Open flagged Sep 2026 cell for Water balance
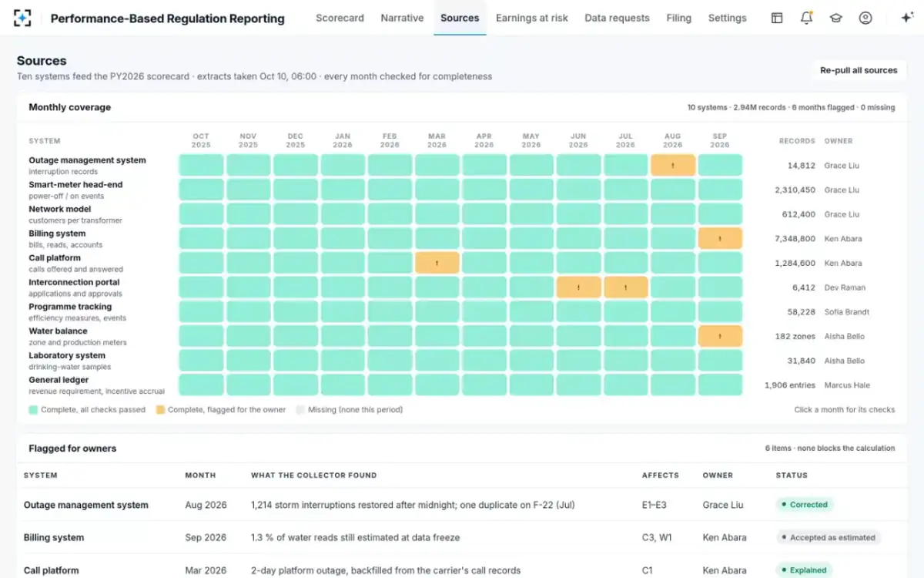This screenshot has width=924, height=578. 720,336
